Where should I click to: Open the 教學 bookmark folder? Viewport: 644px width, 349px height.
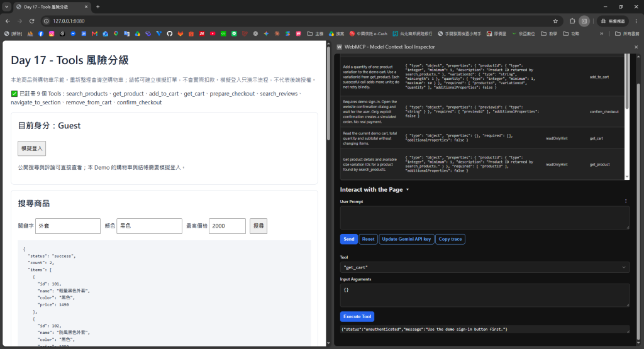click(x=549, y=34)
